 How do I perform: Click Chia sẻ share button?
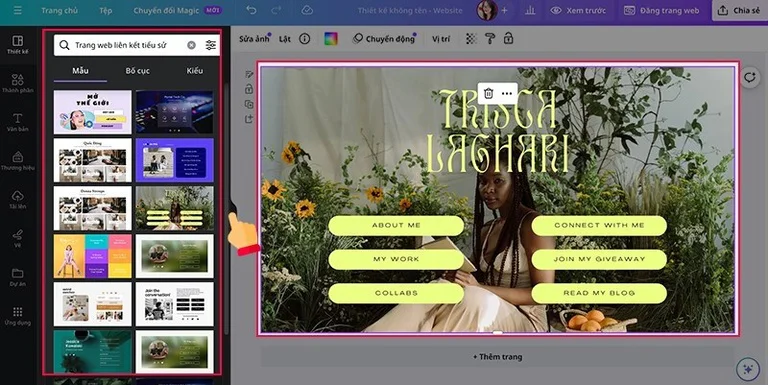pyautogui.click(x=740, y=10)
